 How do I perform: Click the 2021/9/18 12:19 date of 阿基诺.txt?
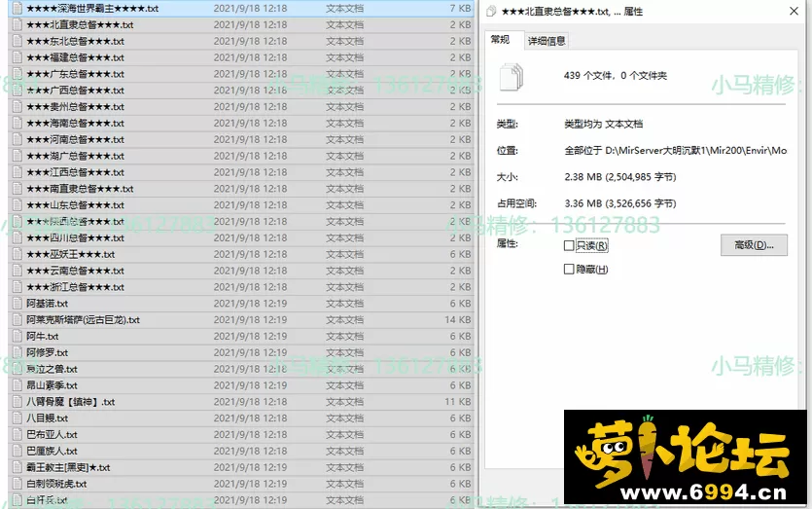tap(250, 304)
